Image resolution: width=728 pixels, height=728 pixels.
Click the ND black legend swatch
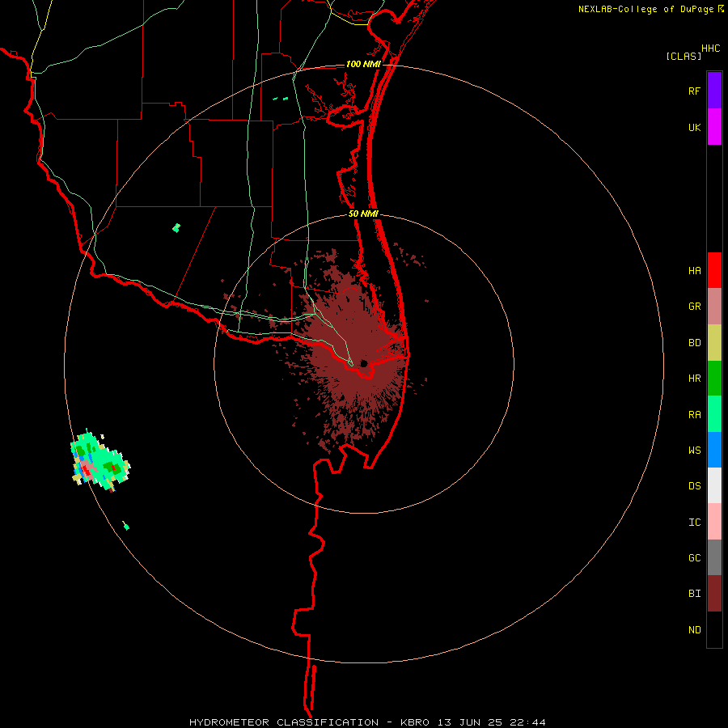click(714, 629)
